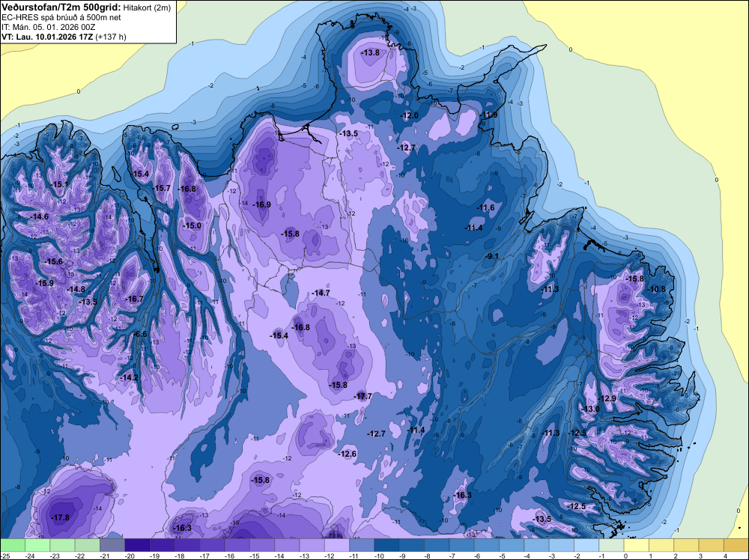Image resolution: width=749 pixels, height=560 pixels.
Task: Click the -15.0 temperature value
Action: click(x=192, y=225)
